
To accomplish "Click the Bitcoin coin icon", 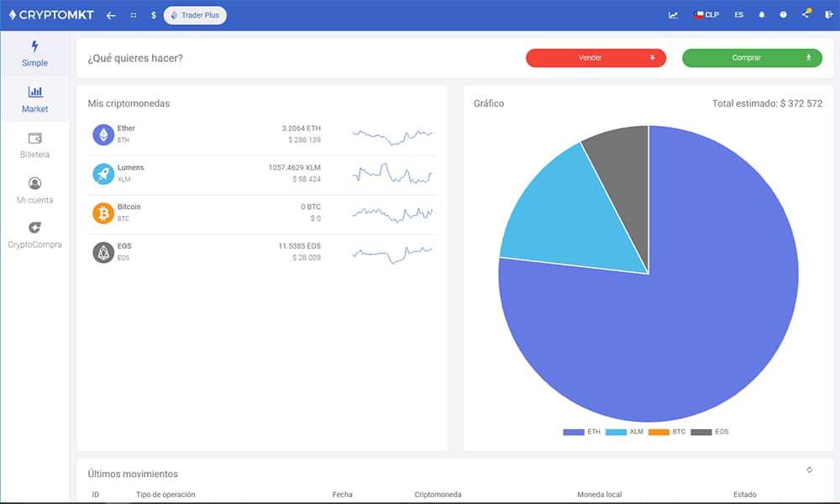I will coord(103,213).
